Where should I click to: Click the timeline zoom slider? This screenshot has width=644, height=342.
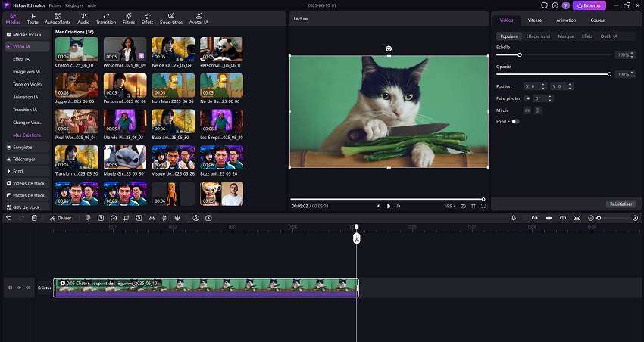[x=613, y=218]
